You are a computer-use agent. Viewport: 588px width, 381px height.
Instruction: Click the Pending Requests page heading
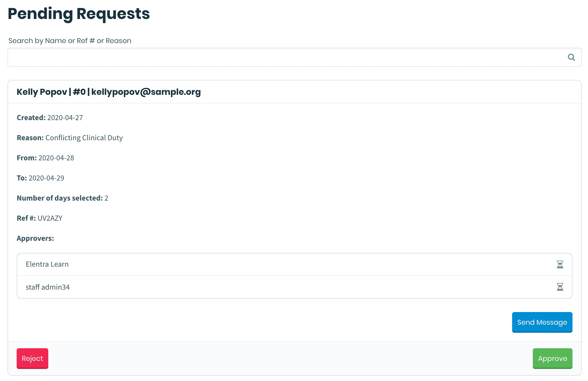tap(79, 14)
